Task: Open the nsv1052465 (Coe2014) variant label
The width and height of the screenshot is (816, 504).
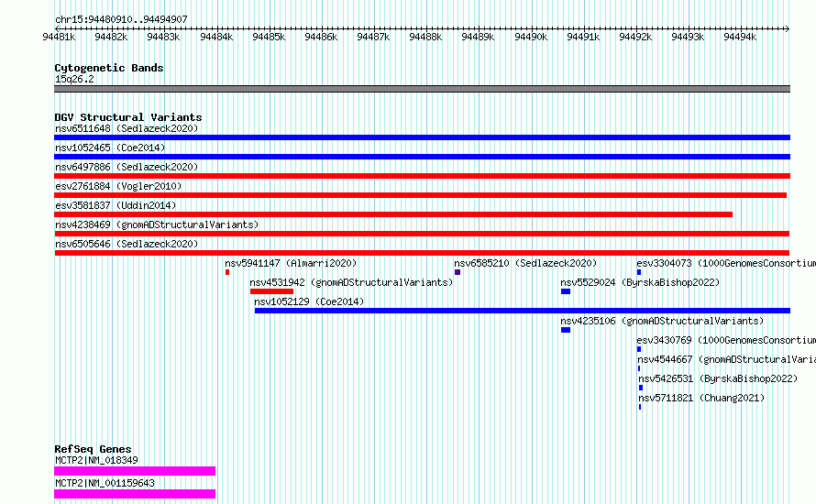Action: click(x=110, y=148)
